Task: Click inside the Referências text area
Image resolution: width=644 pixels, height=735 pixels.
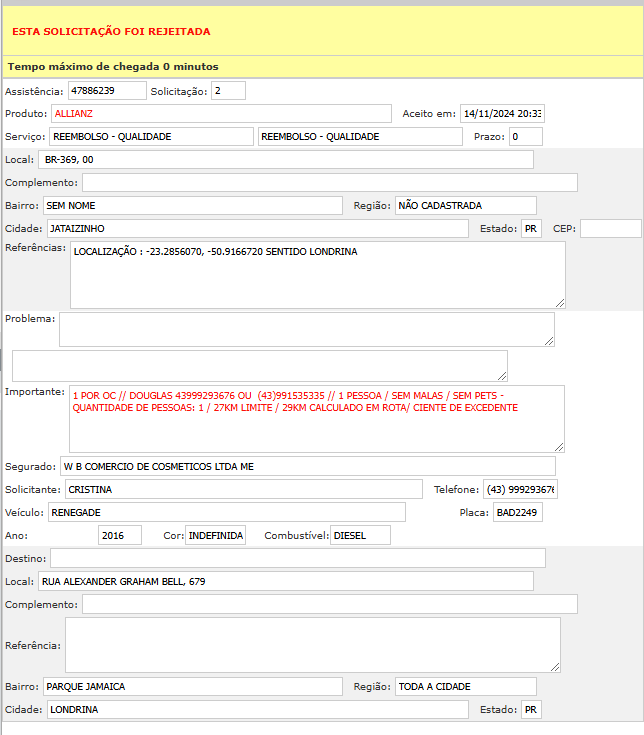Action: 317,275
